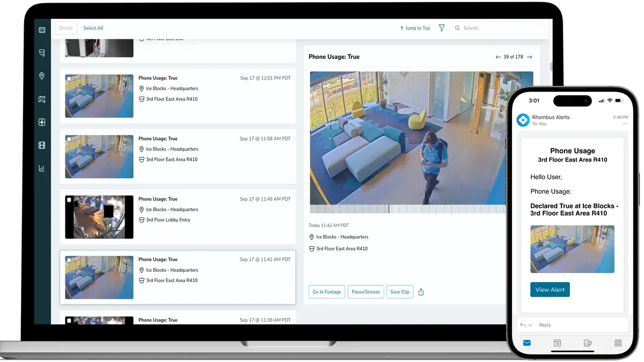Open the cameras section in the sidebar
The width and height of the screenshot is (644, 362).
pyautogui.click(x=42, y=53)
